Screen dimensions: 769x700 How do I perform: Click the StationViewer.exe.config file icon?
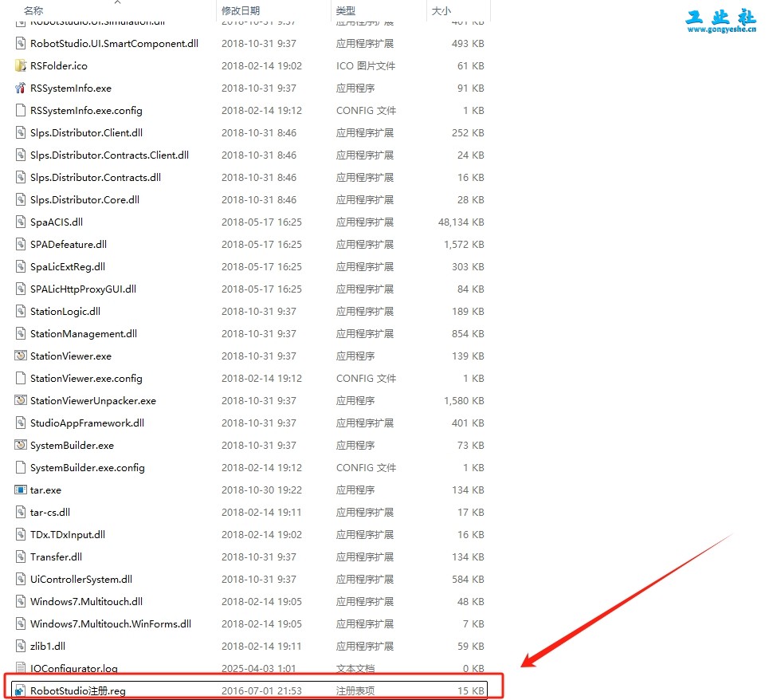pyautogui.click(x=20, y=378)
